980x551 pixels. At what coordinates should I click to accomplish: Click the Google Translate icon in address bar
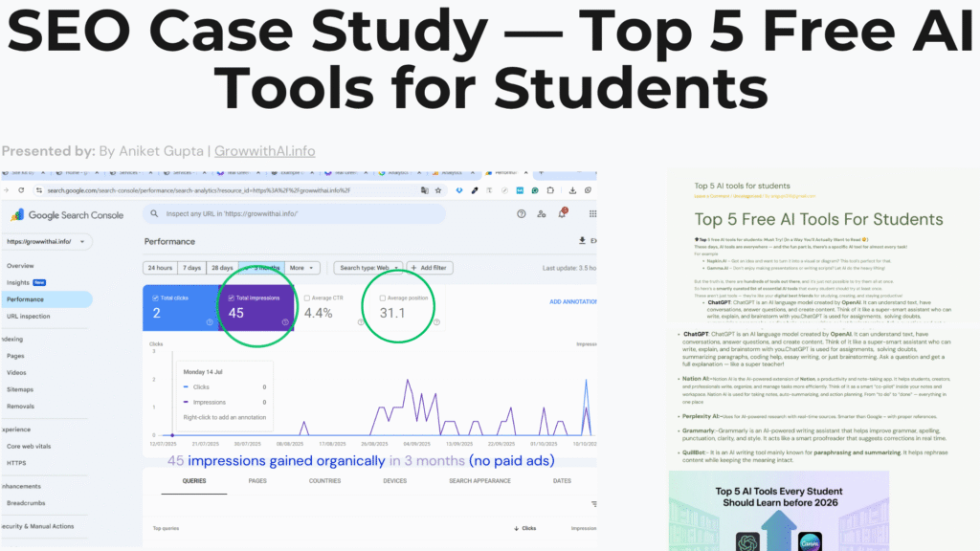[x=425, y=190]
